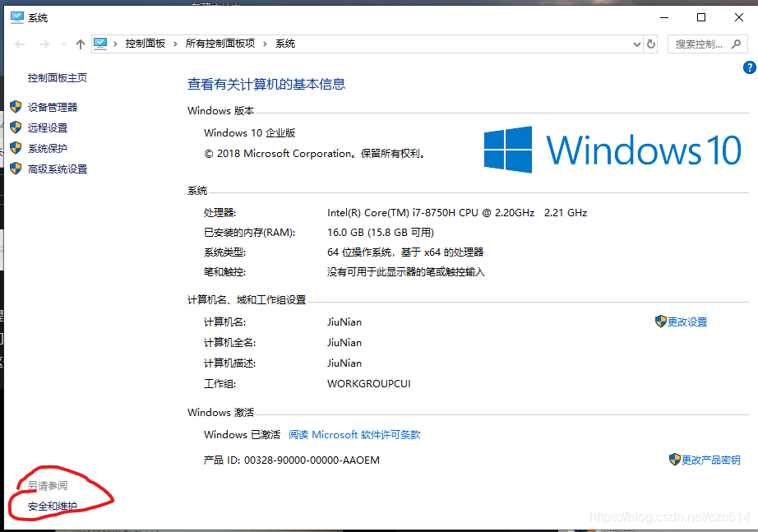Click the 64 位操作系统 system type text
The width and height of the screenshot is (758, 532).
click(405, 252)
